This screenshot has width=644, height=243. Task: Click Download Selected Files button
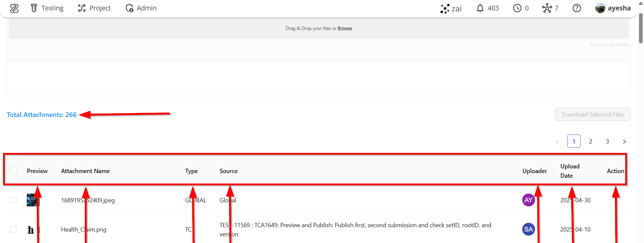(593, 114)
